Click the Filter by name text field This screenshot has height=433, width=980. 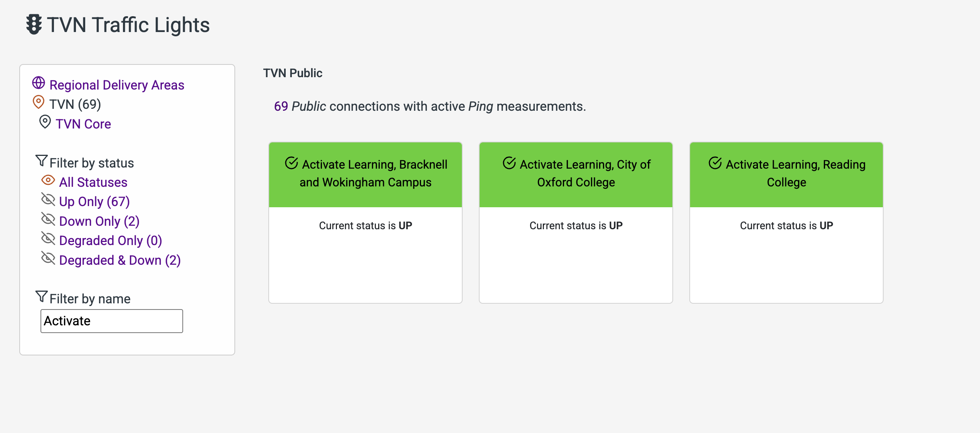click(x=112, y=321)
